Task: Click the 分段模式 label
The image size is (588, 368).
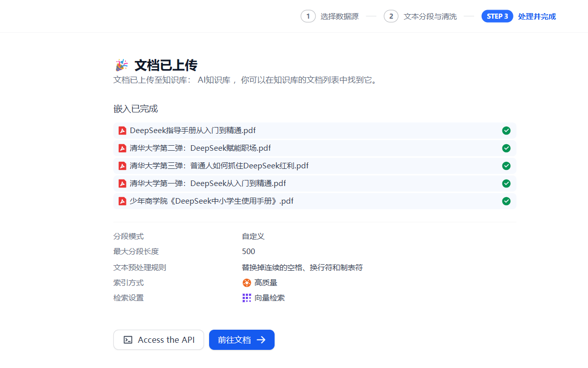Action: click(128, 236)
